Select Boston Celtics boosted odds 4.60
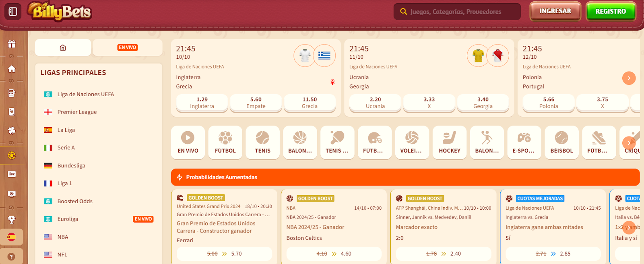Screen dimensions: 644x264 334,254
